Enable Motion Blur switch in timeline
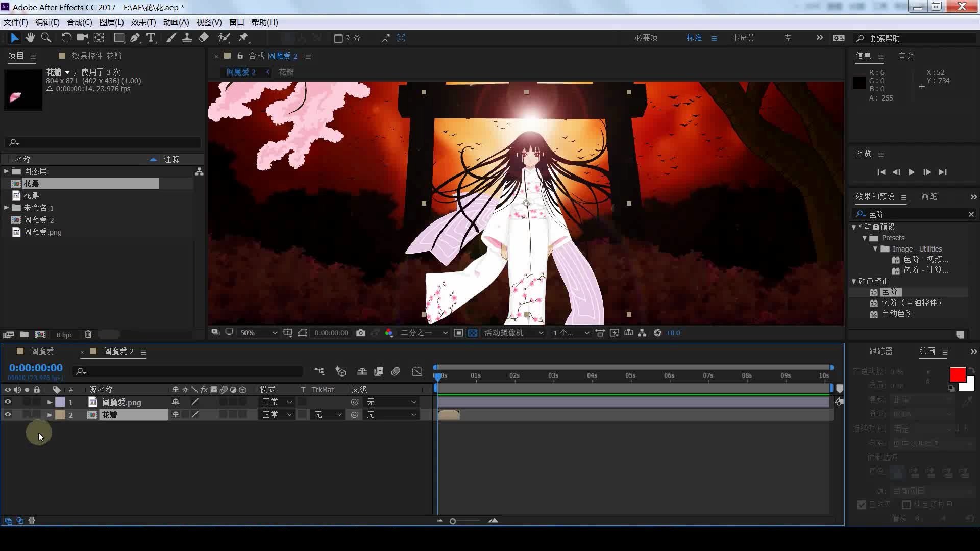 click(396, 371)
